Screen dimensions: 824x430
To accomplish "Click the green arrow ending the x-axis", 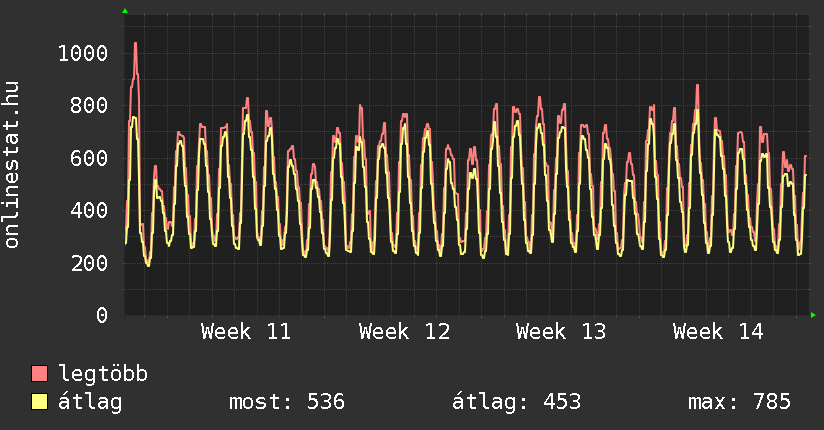I will pyautogui.click(x=814, y=316).
